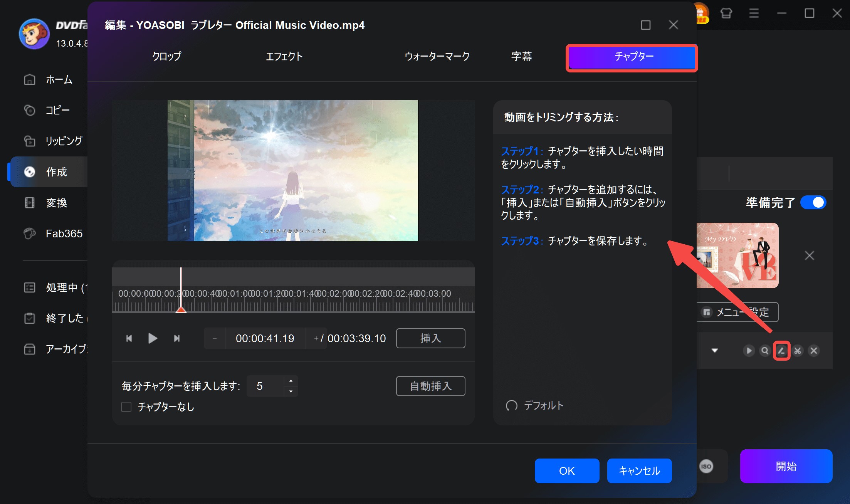Open the 字幕 tab
The width and height of the screenshot is (850, 504).
pyautogui.click(x=521, y=56)
